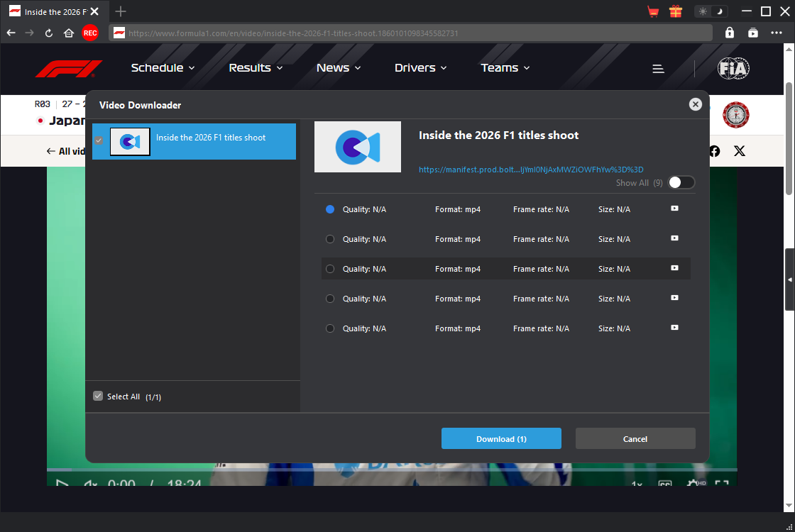Open the manifest.prod.bolt video URL link
The width and height of the screenshot is (795, 532).
click(x=531, y=170)
